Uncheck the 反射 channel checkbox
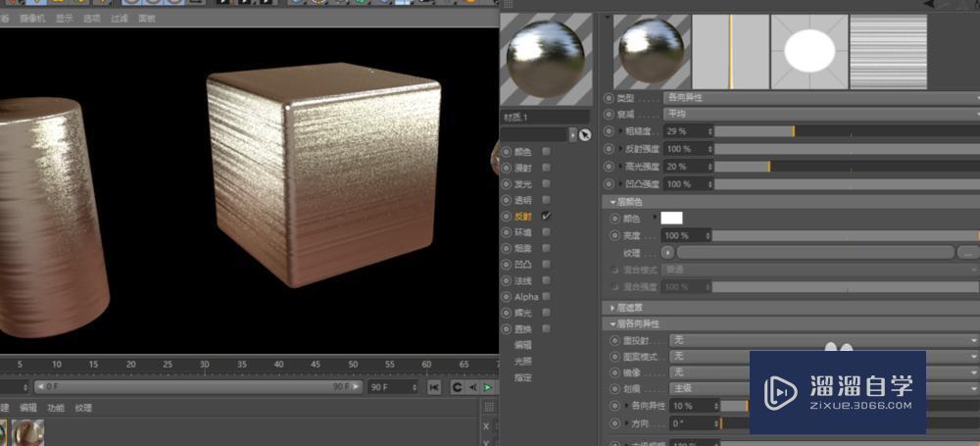 pyautogui.click(x=546, y=216)
